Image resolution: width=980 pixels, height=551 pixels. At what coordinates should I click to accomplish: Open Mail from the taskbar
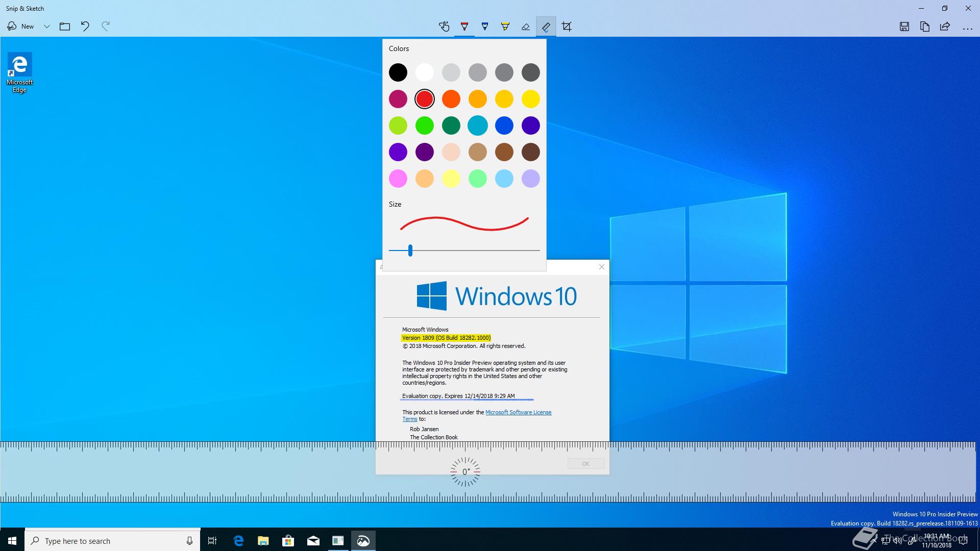coord(313,541)
